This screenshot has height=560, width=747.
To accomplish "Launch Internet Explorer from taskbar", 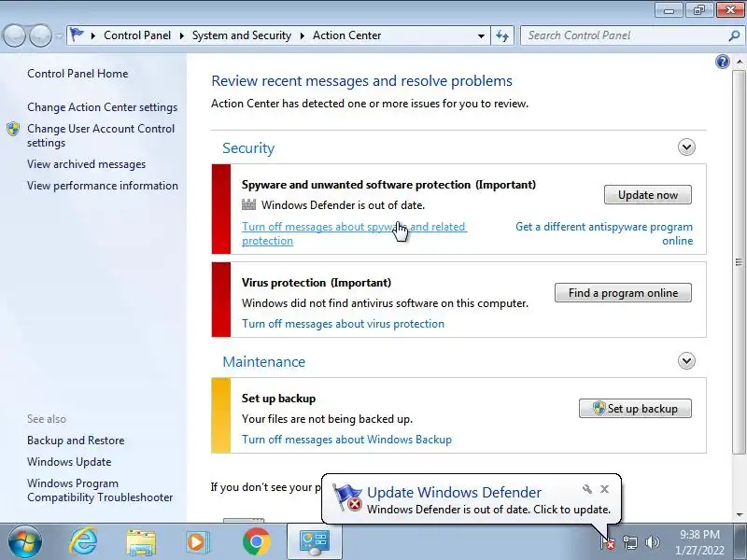I will pos(83,541).
